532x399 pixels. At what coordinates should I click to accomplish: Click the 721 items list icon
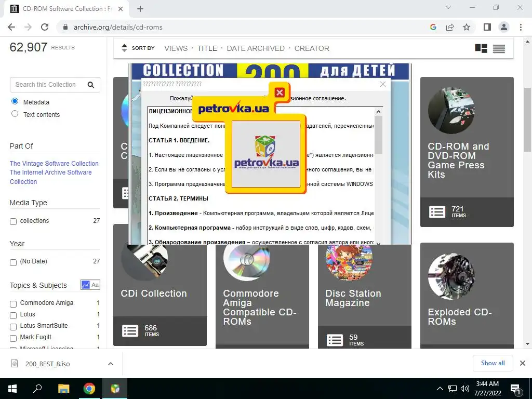pyautogui.click(x=437, y=212)
